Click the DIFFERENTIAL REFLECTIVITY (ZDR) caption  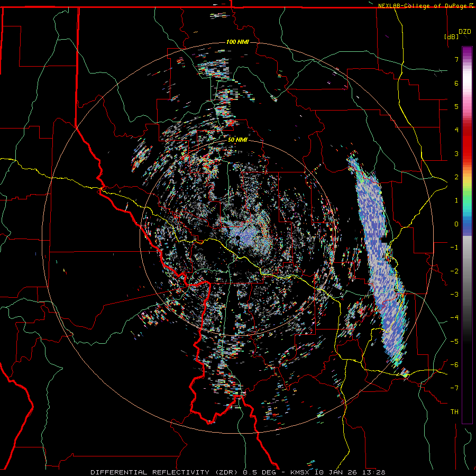click(165, 472)
